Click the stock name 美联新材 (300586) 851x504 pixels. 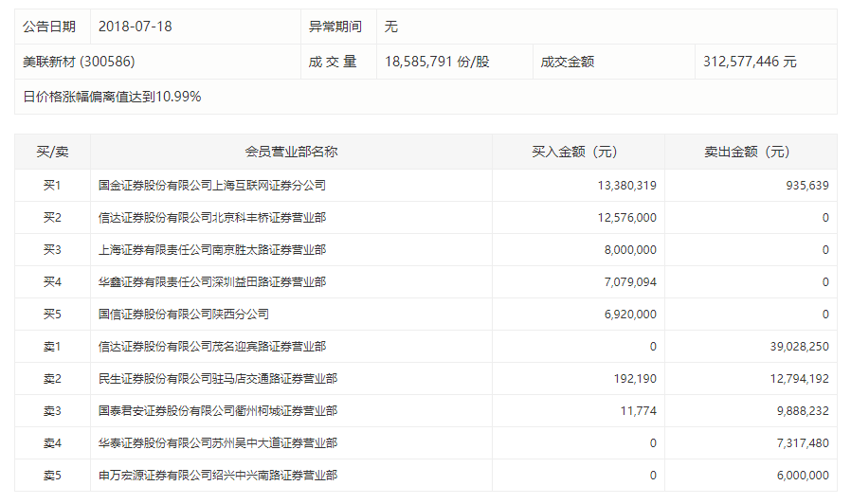pyautogui.click(x=80, y=62)
